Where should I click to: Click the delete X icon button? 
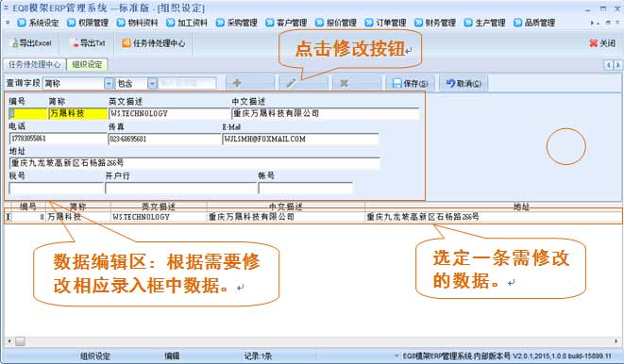(357, 83)
